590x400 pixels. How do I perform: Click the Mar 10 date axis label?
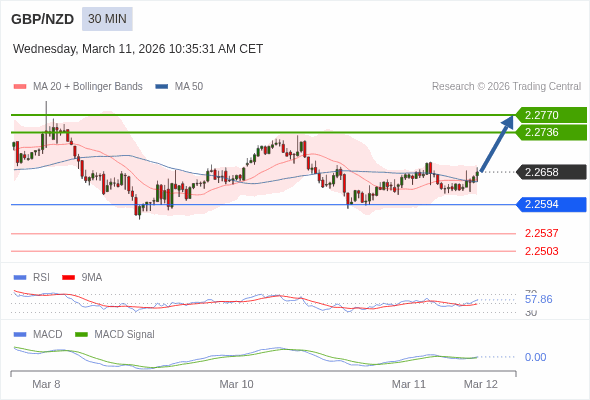(236, 384)
